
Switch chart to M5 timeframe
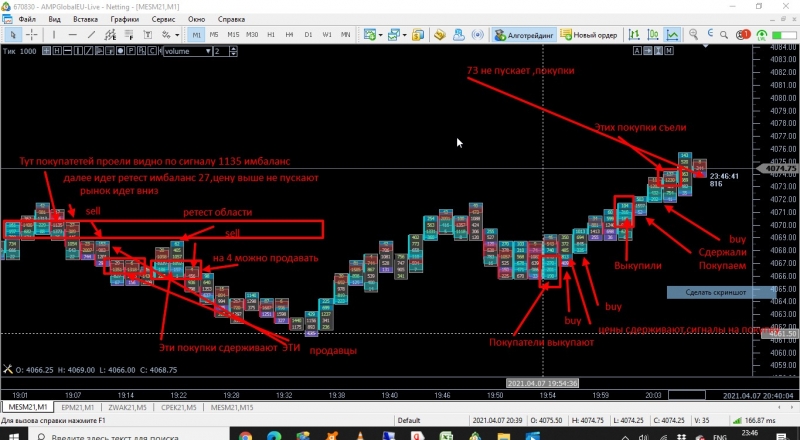pyautogui.click(x=214, y=35)
